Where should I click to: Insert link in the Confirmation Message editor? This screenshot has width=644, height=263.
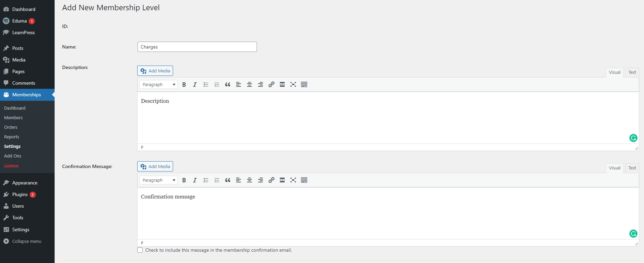tap(271, 180)
